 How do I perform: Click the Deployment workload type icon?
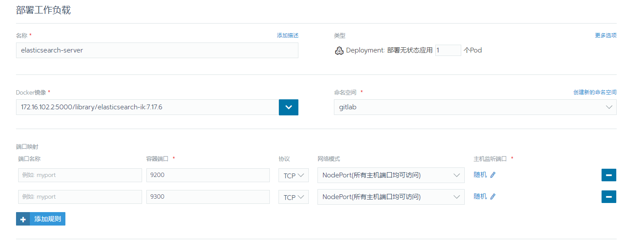click(339, 51)
